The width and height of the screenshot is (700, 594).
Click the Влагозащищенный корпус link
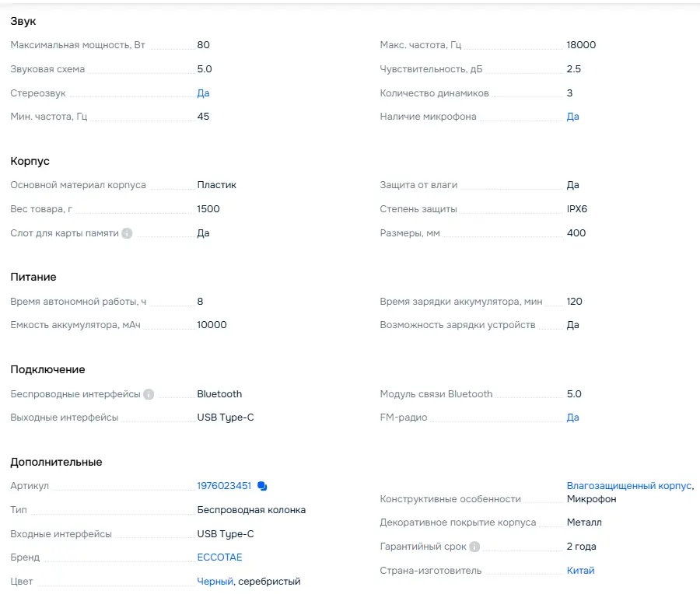coord(628,486)
